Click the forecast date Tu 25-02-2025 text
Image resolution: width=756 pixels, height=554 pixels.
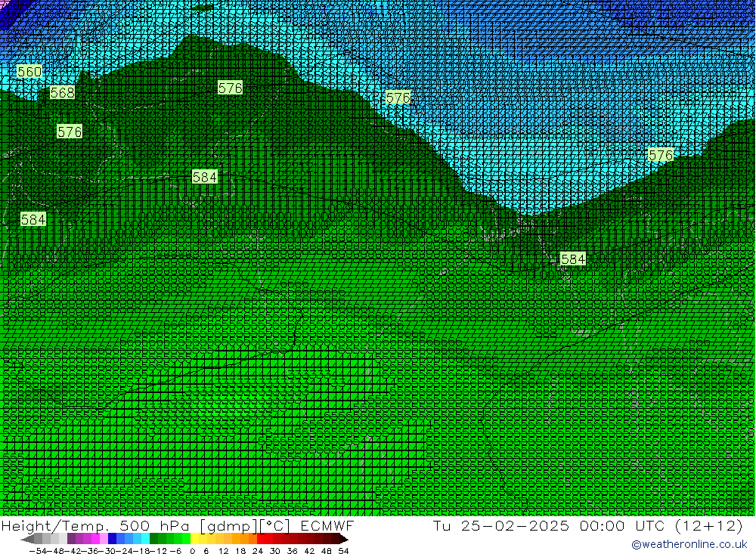click(501, 525)
